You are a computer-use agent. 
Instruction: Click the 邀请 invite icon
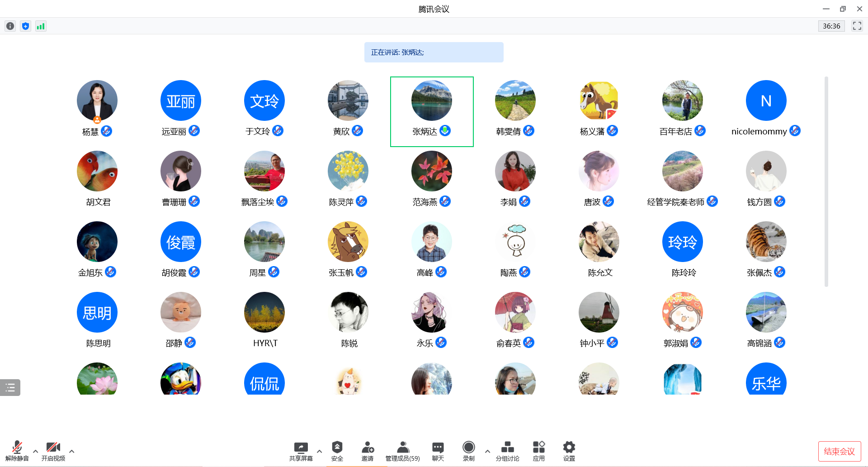click(x=368, y=451)
